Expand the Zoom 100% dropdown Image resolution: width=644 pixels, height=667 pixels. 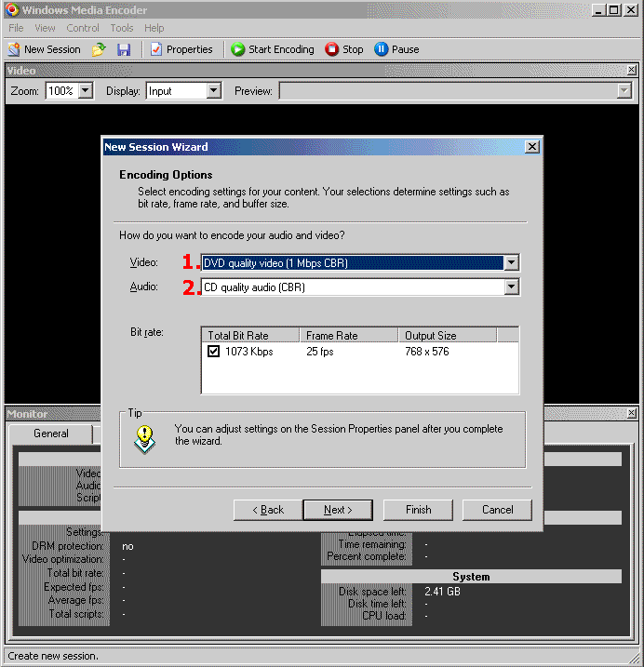click(x=86, y=90)
